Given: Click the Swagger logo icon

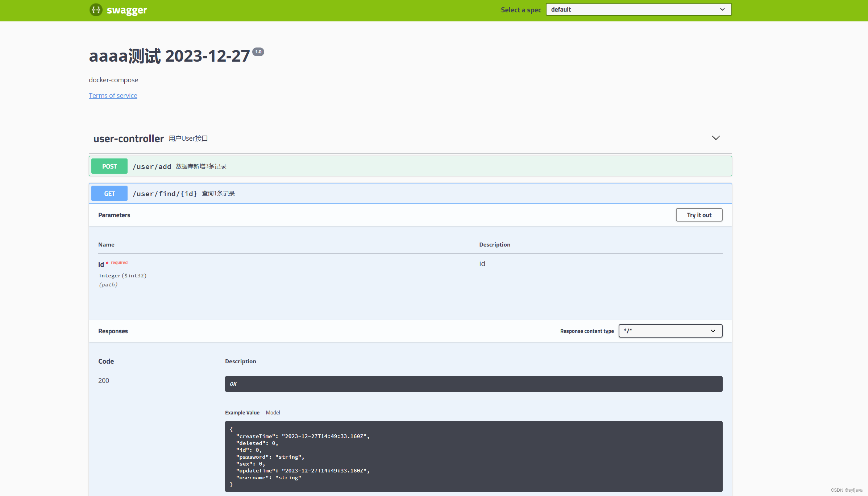Looking at the screenshot, I should tap(96, 10).
